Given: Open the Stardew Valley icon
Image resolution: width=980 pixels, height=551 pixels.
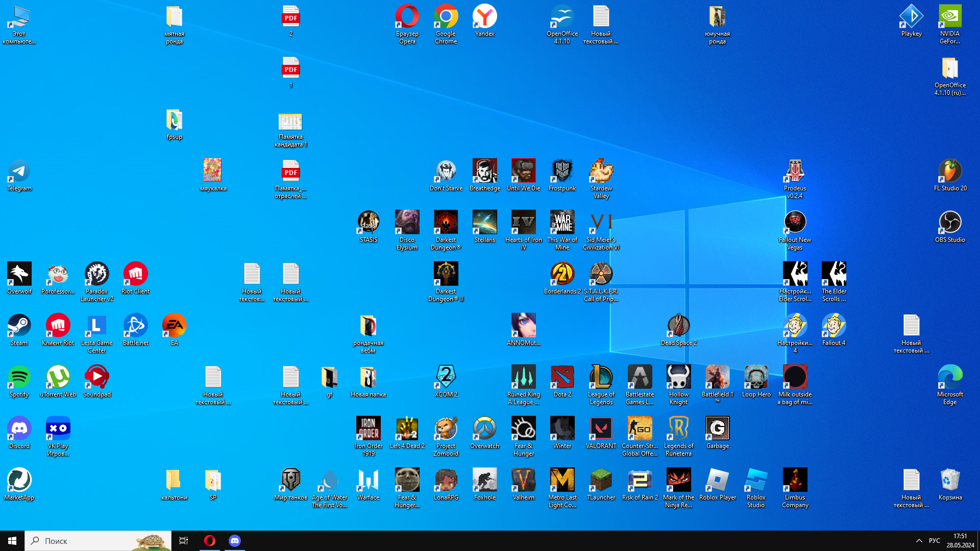Looking at the screenshot, I should pyautogui.click(x=601, y=179).
